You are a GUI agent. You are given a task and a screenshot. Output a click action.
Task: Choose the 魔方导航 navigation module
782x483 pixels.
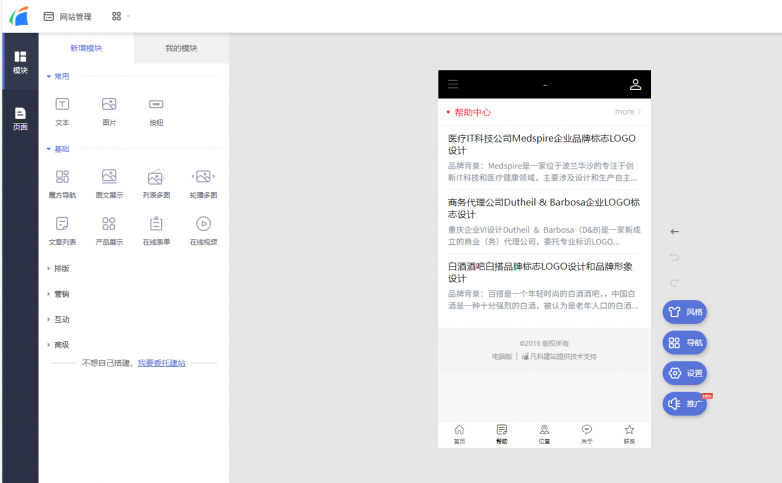pyautogui.click(x=62, y=177)
